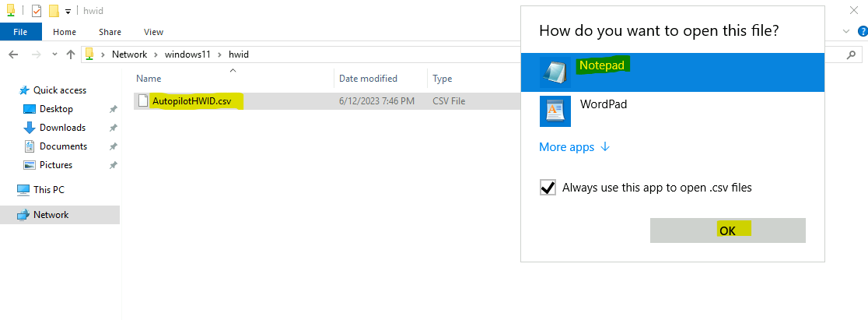Viewport: 868px width, 320px height.
Task: Open Desktop in navigation pane
Action: click(57, 109)
